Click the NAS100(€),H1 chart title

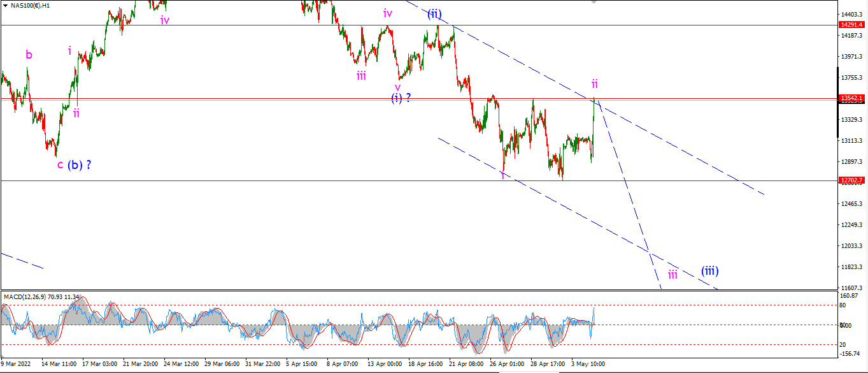click(32, 6)
